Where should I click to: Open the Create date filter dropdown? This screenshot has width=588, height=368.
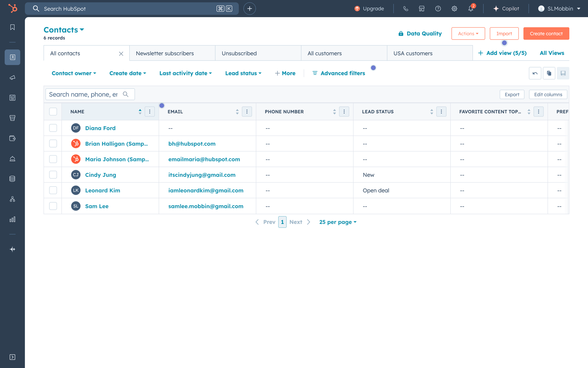[128, 73]
